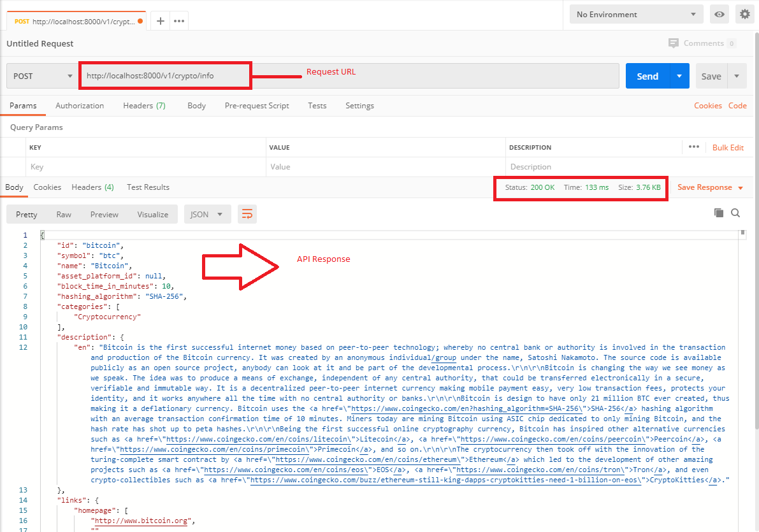Open the request Body tab
The width and height of the screenshot is (759, 532).
196,106
